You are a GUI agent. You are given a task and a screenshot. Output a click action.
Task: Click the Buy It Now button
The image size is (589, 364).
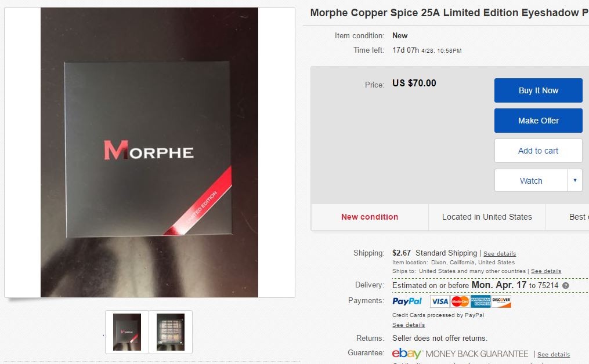539,90
